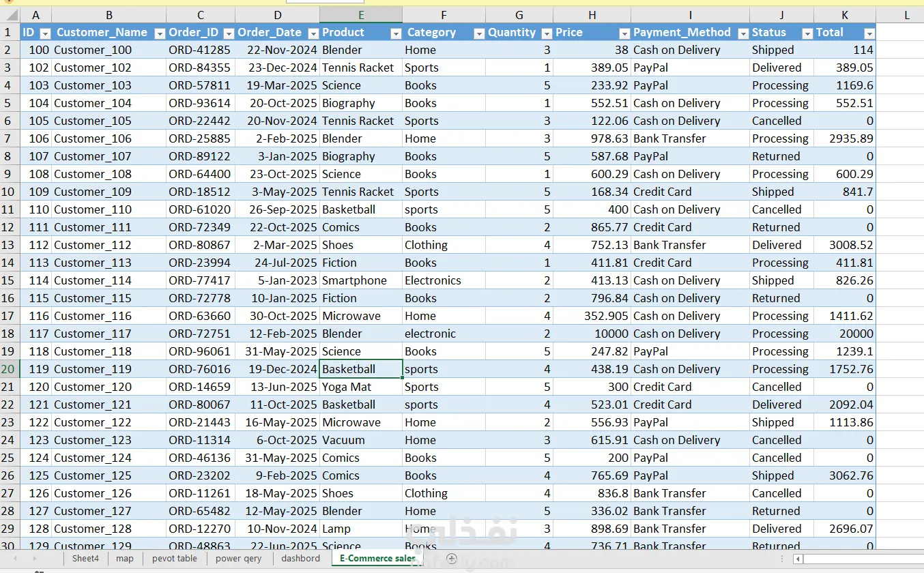Select column K header

(845, 14)
